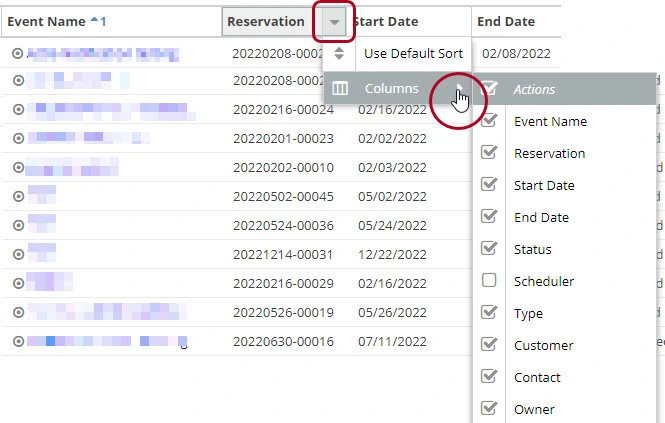This screenshot has height=423, width=665.
Task: Click start date 07/11/2022 cell
Action: pos(392,342)
